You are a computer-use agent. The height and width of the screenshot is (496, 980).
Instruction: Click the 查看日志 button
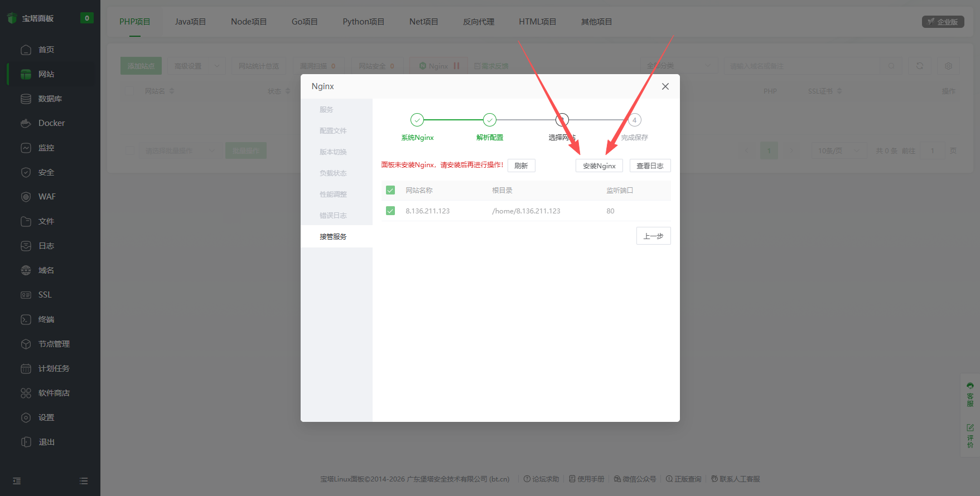tap(650, 166)
